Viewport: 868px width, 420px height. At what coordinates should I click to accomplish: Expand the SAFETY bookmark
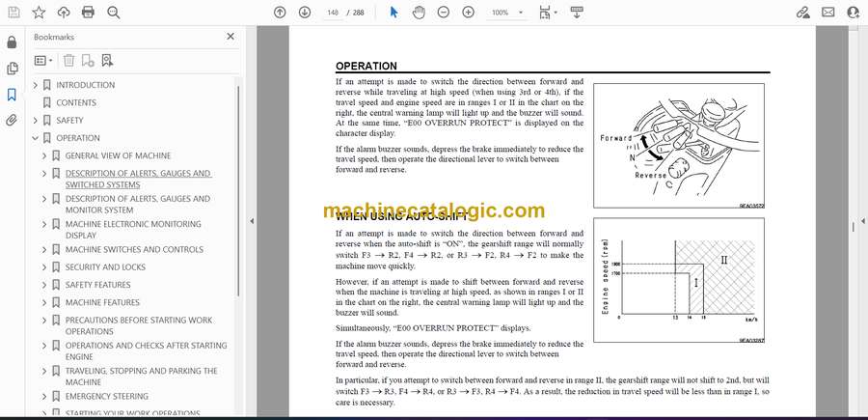(36, 121)
